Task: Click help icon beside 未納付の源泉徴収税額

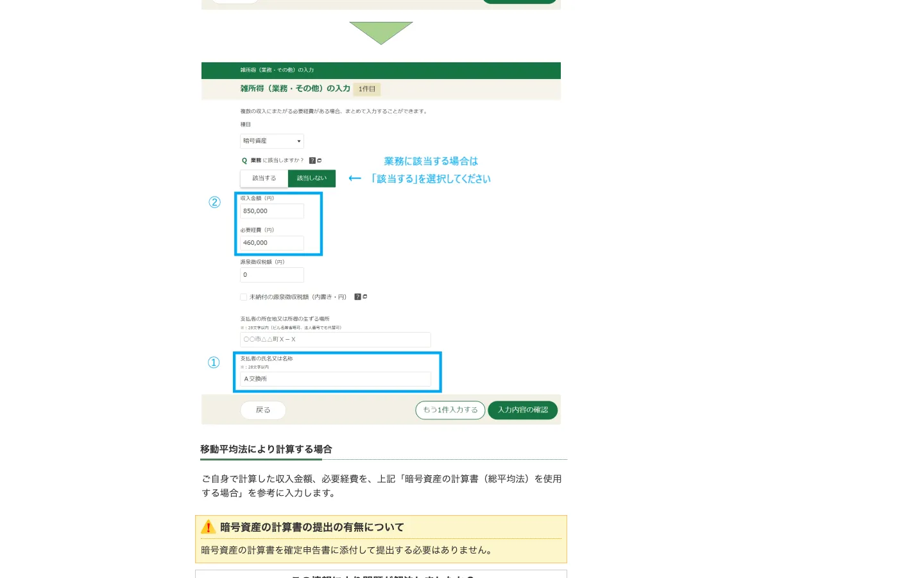Action: [358, 297]
